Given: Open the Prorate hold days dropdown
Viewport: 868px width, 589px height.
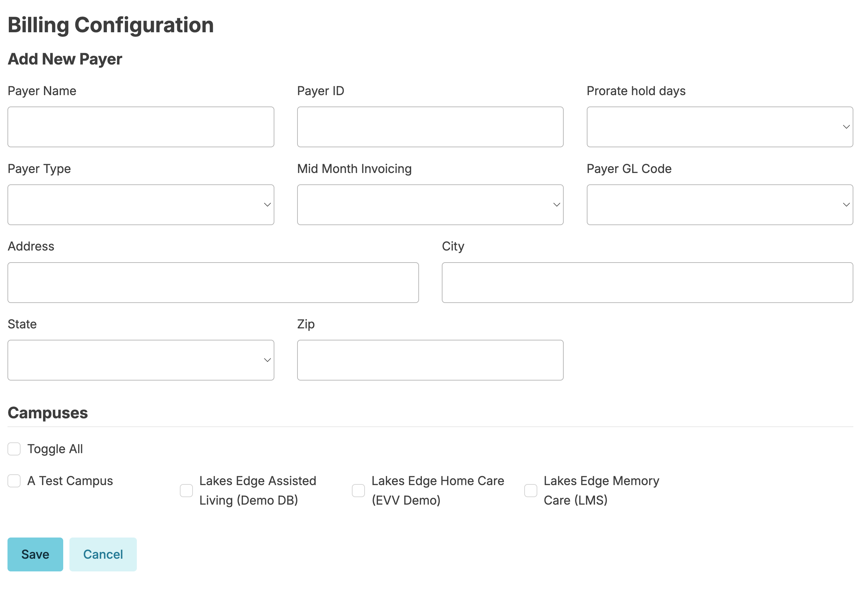Looking at the screenshot, I should tap(719, 127).
